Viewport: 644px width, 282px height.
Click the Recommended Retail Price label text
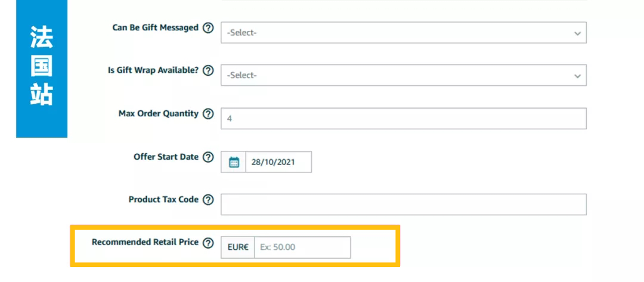[145, 242]
